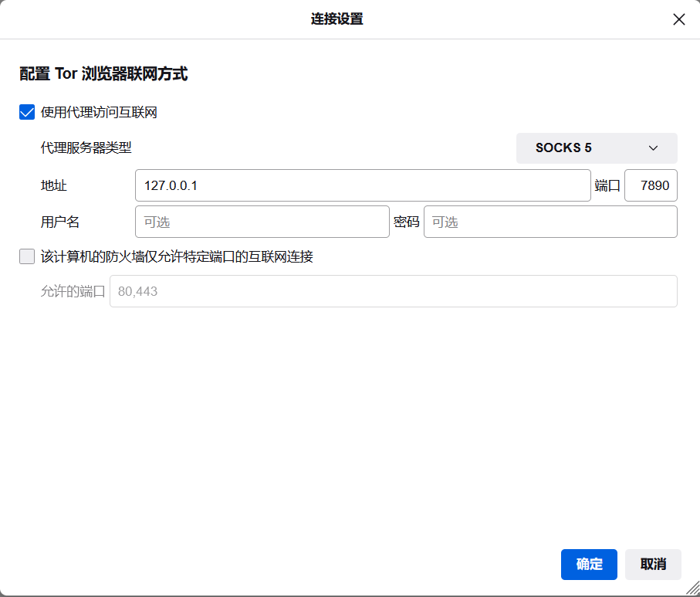The height and width of the screenshot is (597, 700).
Task: Uncheck the 使用代理访问互联网 checkbox
Action: coord(27,113)
